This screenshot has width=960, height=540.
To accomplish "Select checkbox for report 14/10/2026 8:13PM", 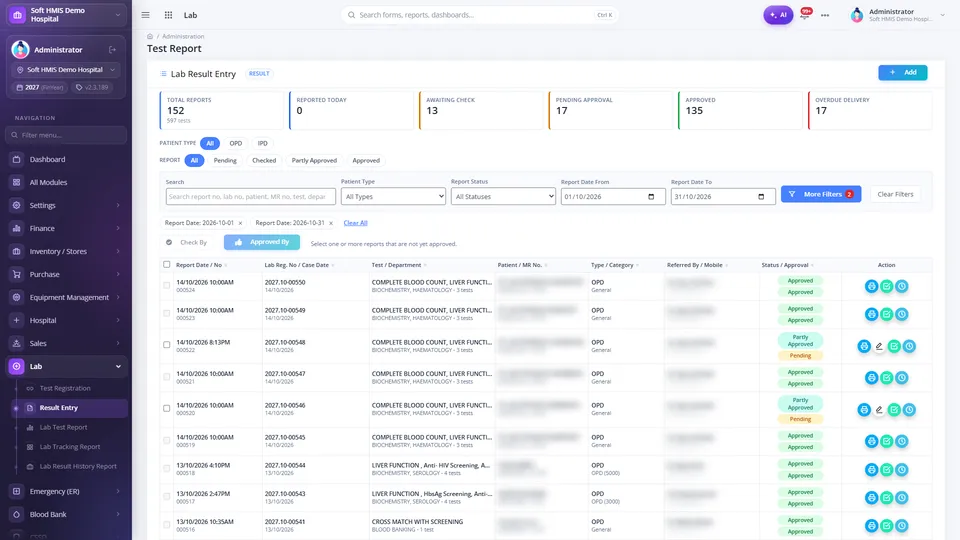I will [x=167, y=345].
